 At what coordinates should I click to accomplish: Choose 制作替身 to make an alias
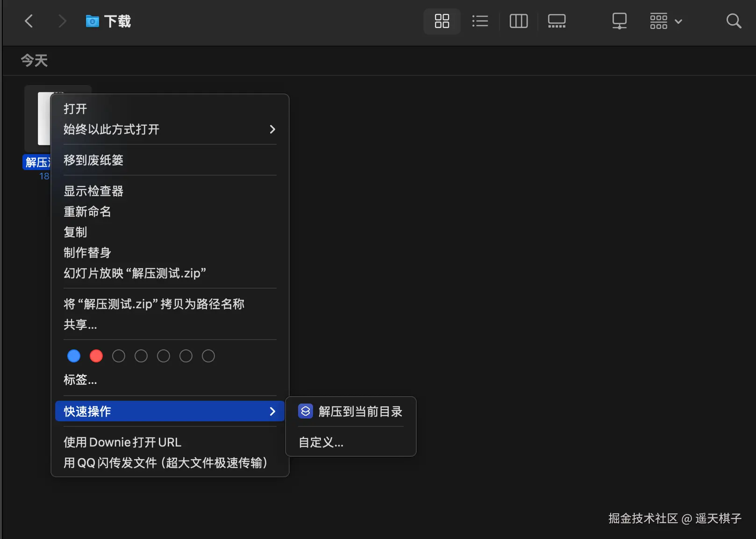(x=170, y=253)
